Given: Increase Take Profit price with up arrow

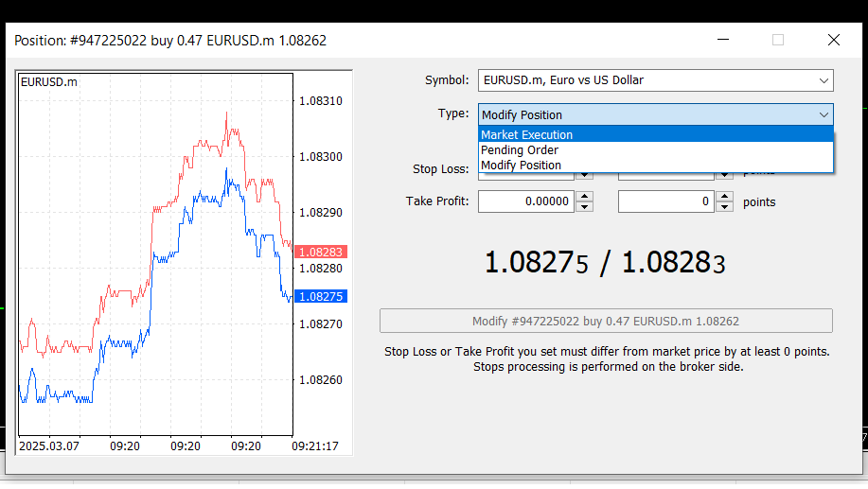Looking at the screenshot, I should [x=585, y=197].
